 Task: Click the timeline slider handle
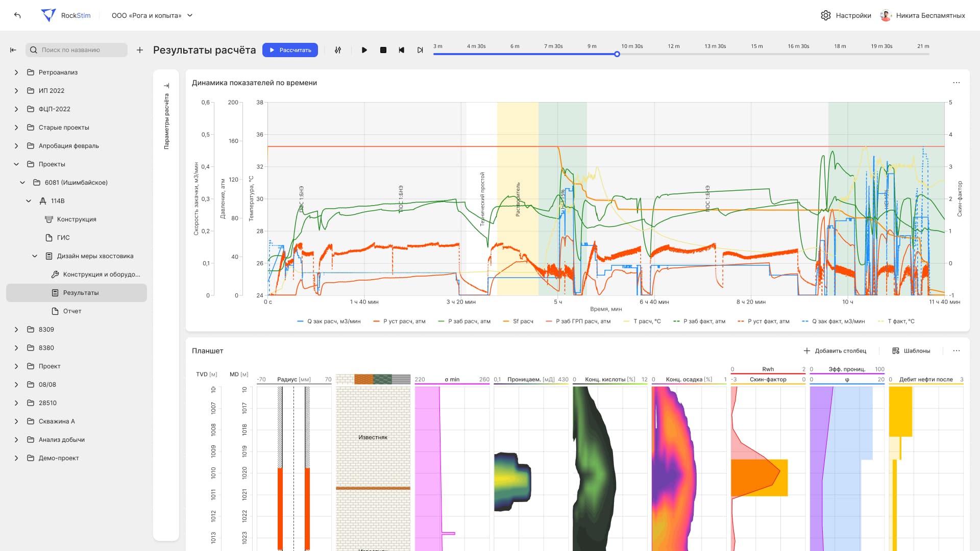pyautogui.click(x=617, y=54)
